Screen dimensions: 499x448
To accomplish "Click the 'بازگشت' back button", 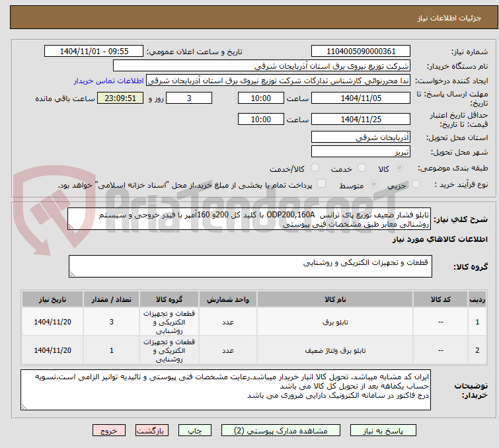I will click(152, 431).
